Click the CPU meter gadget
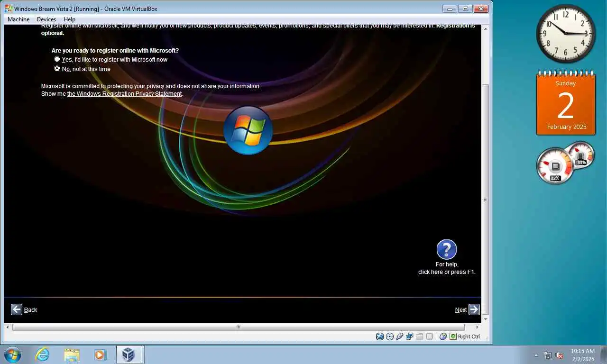 click(x=556, y=166)
